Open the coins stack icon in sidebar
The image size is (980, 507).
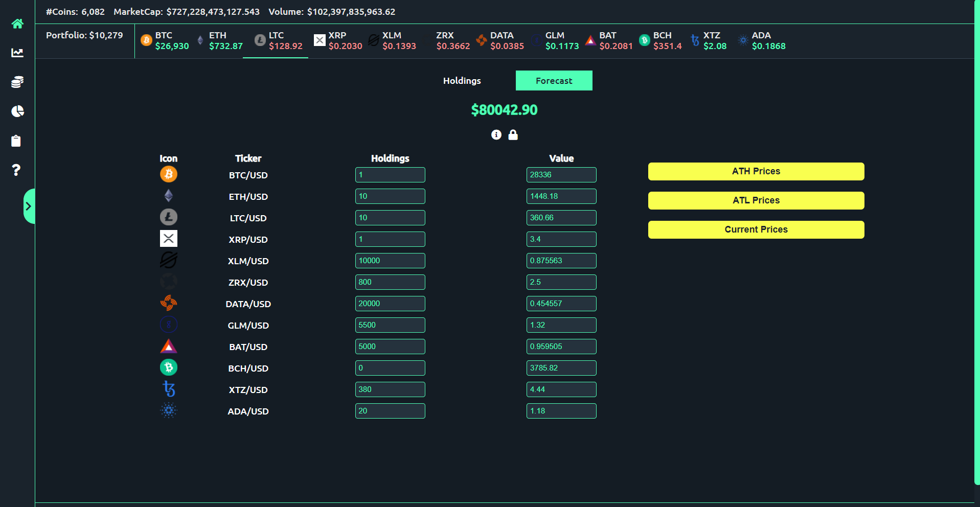17,82
